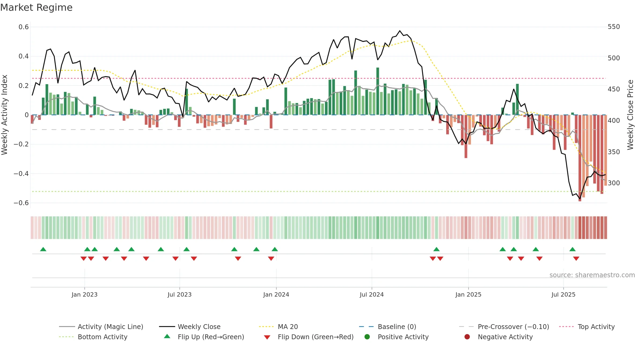Click the Market Regime chart title

[x=36, y=8]
